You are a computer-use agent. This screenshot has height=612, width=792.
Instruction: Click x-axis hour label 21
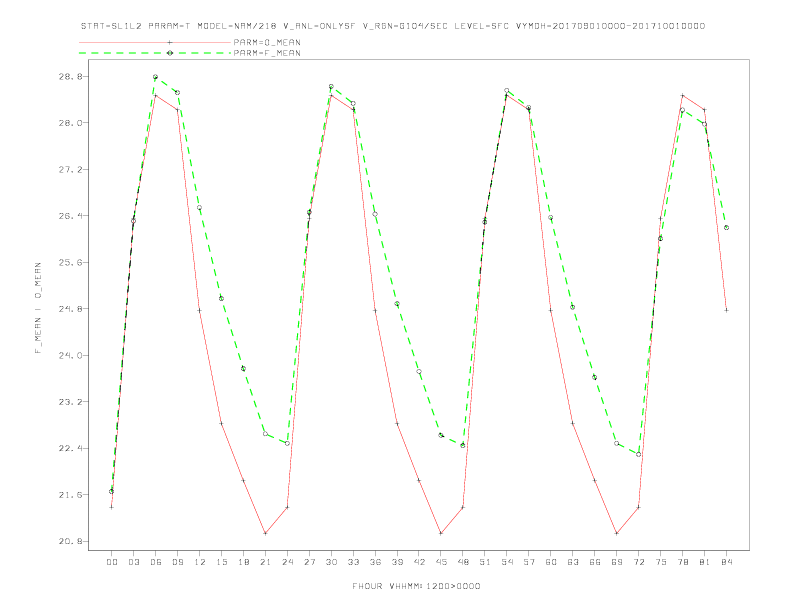[x=265, y=562]
